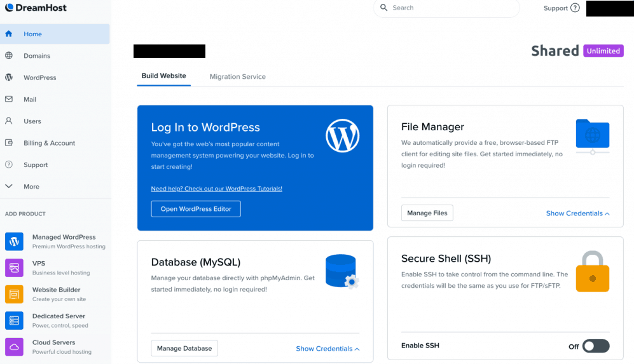Open the Managed WordPress product entry
634x364 pixels.
point(55,241)
